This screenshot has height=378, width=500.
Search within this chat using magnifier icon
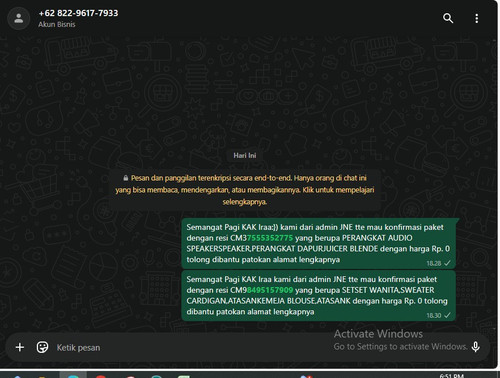click(448, 18)
